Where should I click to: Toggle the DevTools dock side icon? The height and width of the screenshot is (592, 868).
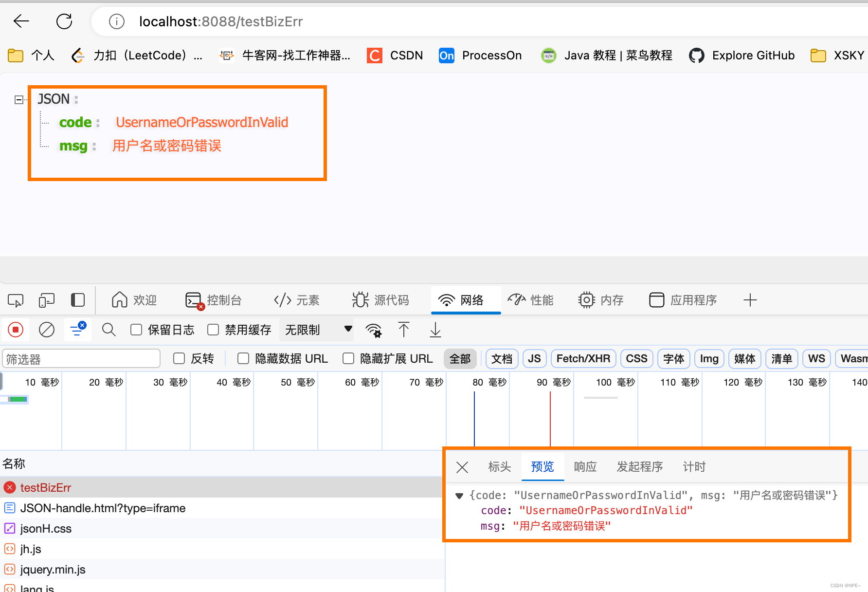coord(78,300)
